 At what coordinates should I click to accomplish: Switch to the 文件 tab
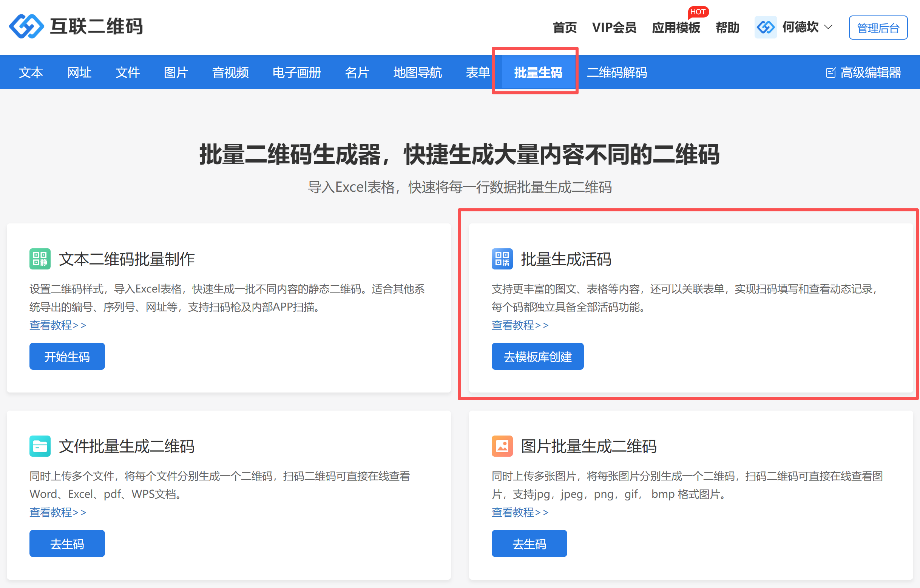click(128, 72)
